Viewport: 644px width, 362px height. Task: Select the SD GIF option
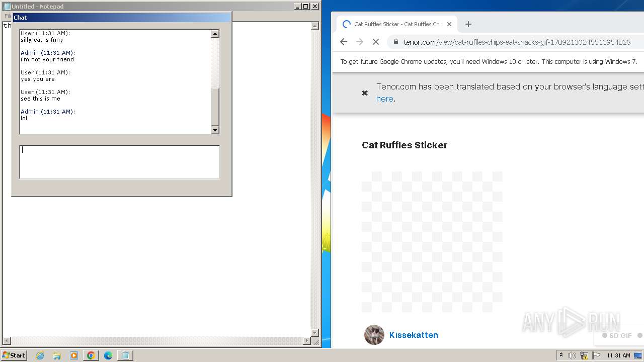(617, 335)
